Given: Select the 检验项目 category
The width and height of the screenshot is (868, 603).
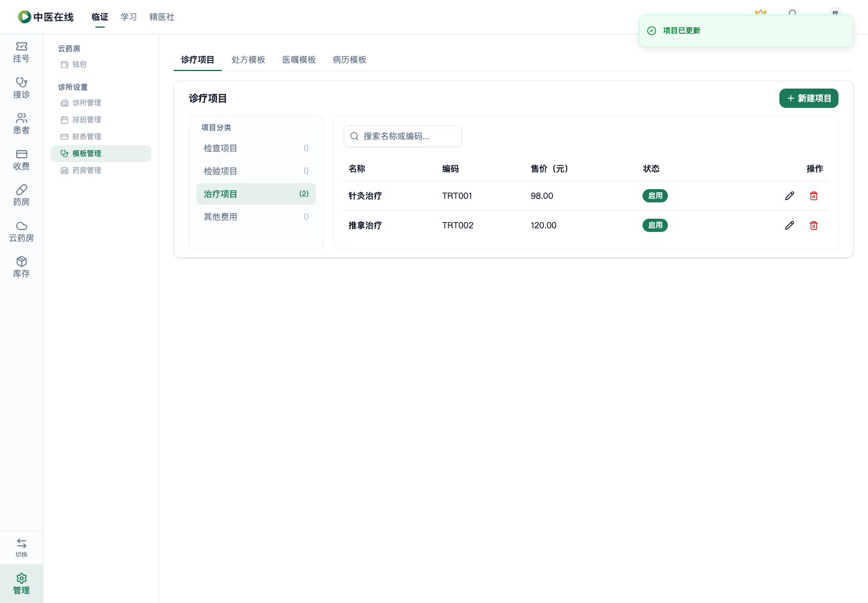Looking at the screenshot, I should point(256,171).
